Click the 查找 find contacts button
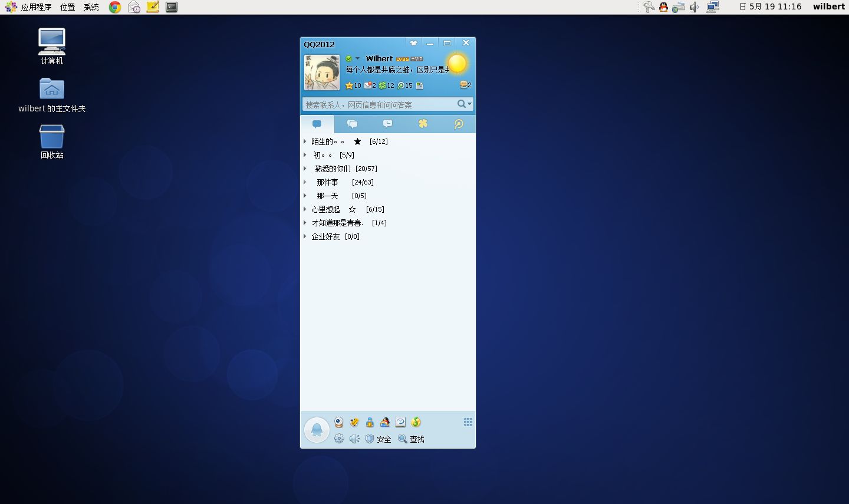Image resolution: width=849 pixels, height=504 pixels. point(411,439)
